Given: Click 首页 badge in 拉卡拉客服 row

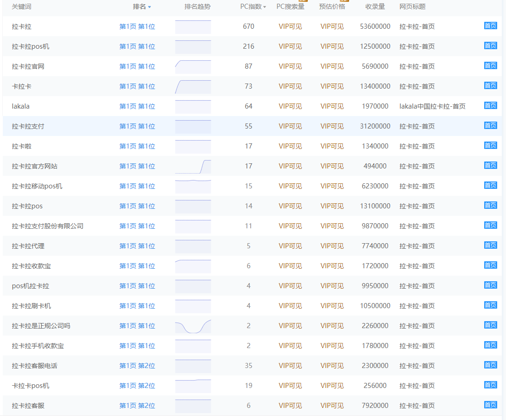Looking at the screenshot, I should [x=490, y=405].
